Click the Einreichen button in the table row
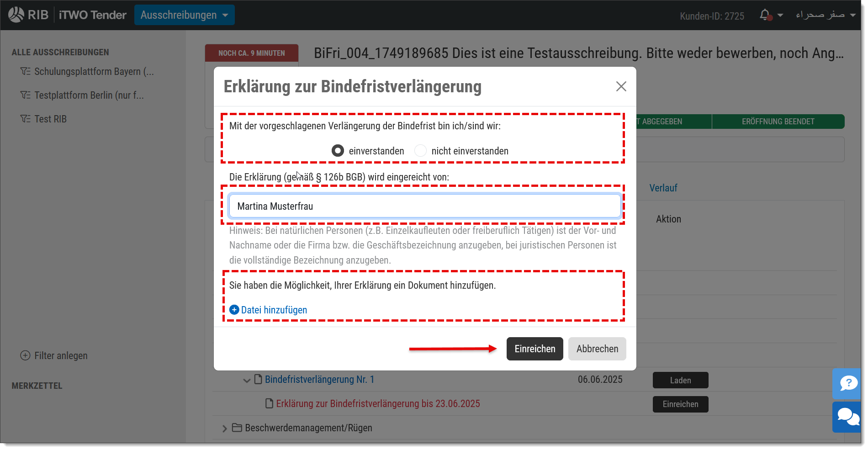The width and height of the screenshot is (868, 450). [x=680, y=404]
